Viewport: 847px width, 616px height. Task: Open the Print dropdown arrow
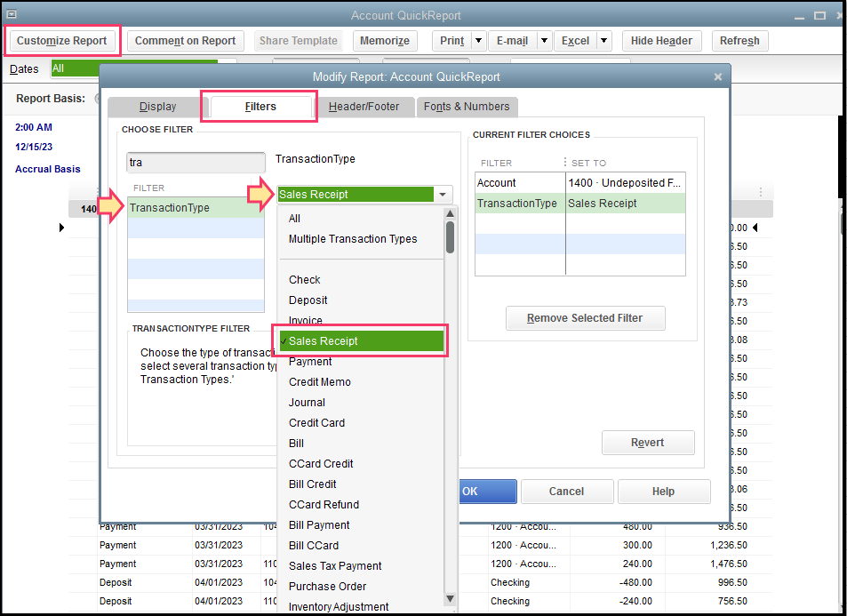tap(478, 41)
